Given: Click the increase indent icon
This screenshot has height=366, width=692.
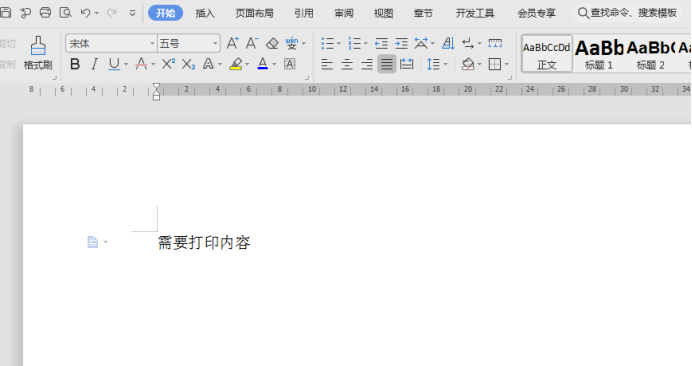Looking at the screenshot, I should (x=401, y=43).
